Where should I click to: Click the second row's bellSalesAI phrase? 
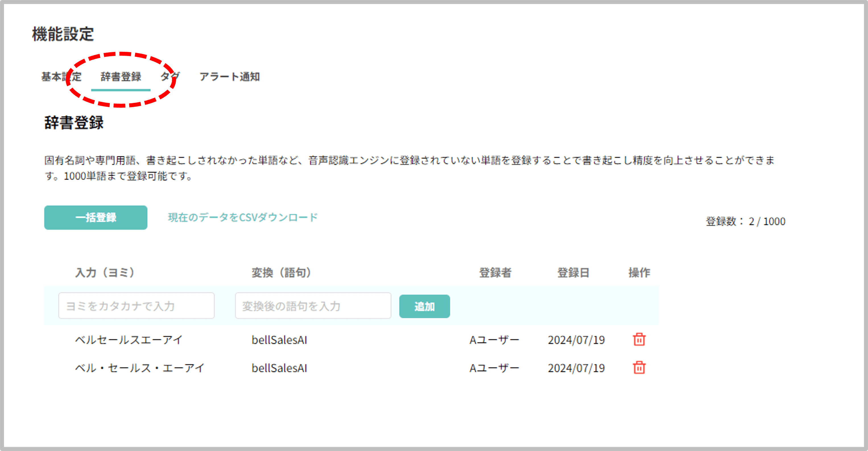pyautogui.click(x=279, y=368)
